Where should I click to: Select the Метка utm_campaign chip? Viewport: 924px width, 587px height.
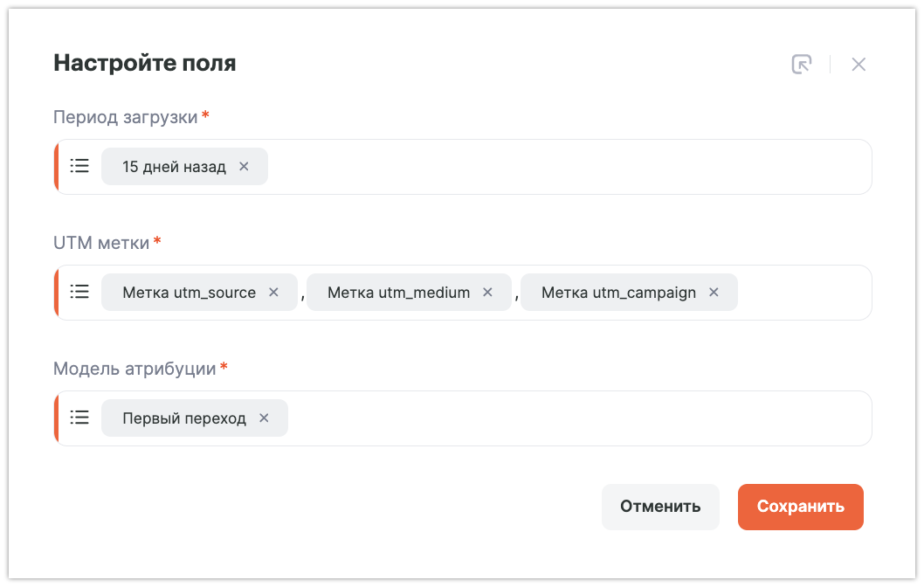click(618, 293)
